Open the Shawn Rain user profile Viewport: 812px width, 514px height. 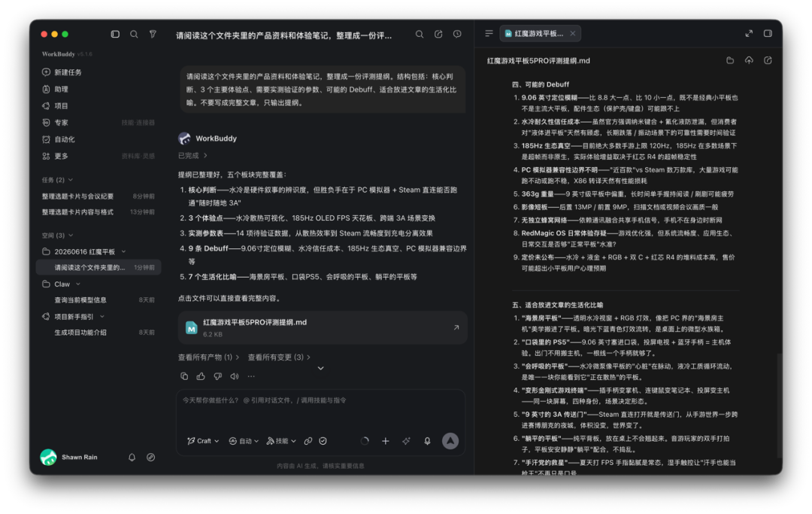tap(69, 457)
